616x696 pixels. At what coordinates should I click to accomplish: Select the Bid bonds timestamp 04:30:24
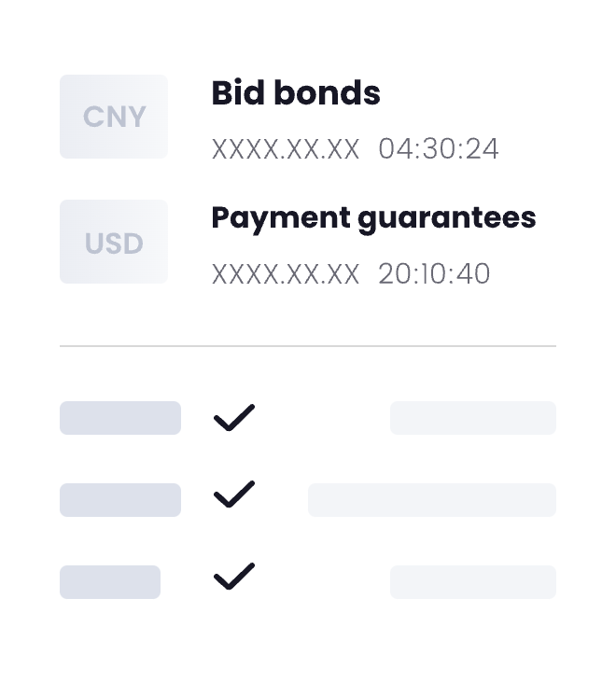click(439, 148)
